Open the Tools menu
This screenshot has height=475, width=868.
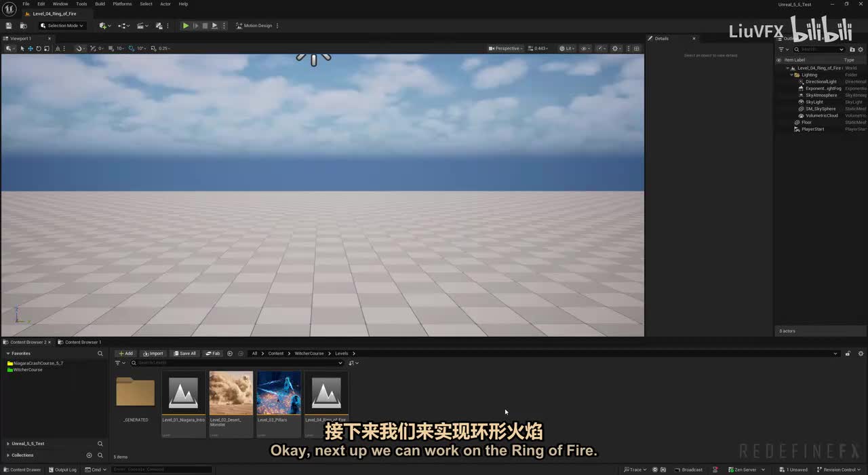click(x=81, y=4)
